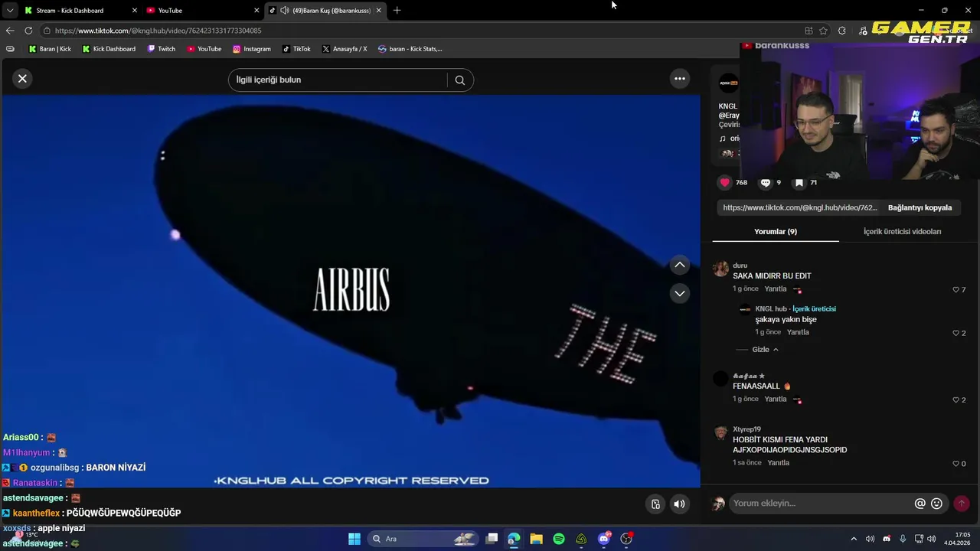Screen dimensions: 980x551
Task: Open baran - Kick Stats bookmark
Action: pos(410,49)
